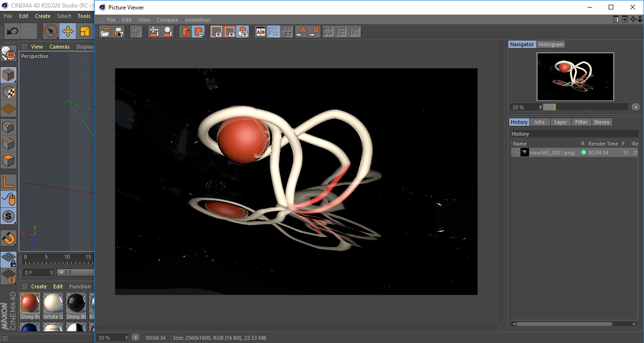Screen dimensions: 644x343
Task: Open the bottom-left 30 % zoom dropdown
Action: [x=113, y=338]
